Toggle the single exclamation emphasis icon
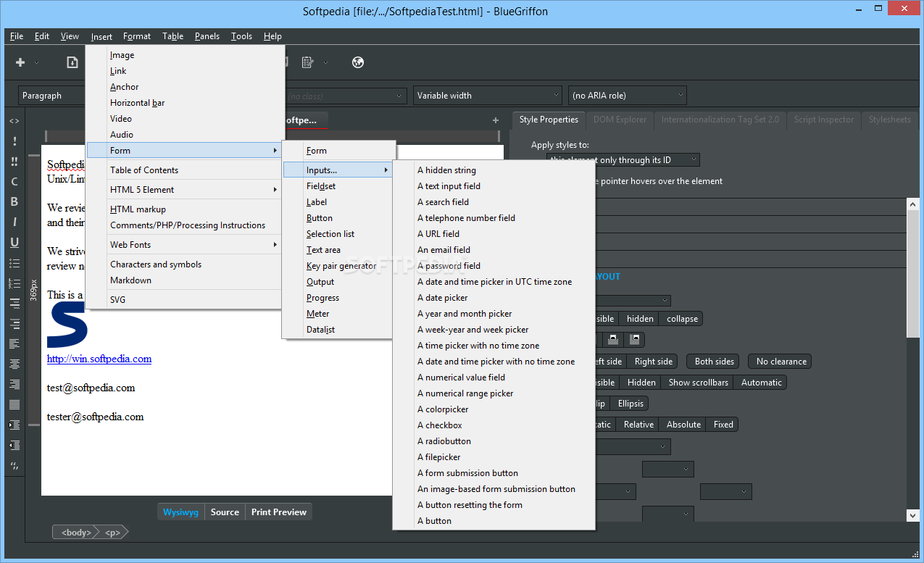 point(14,141)
